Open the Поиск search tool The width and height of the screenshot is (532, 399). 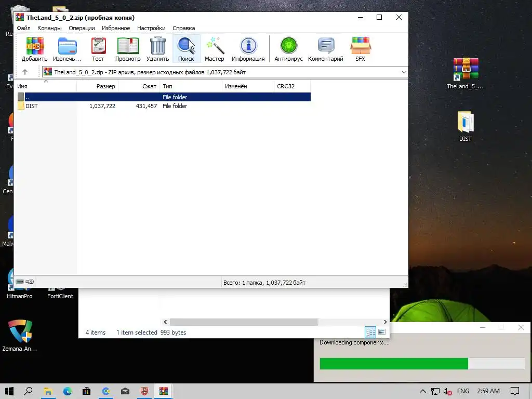(x=187, y=49)
